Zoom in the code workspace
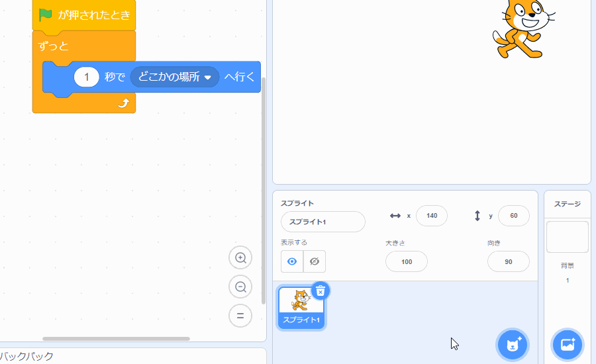Image resolution: width=596 pixels, height=364 pixels. pos(240,257)
